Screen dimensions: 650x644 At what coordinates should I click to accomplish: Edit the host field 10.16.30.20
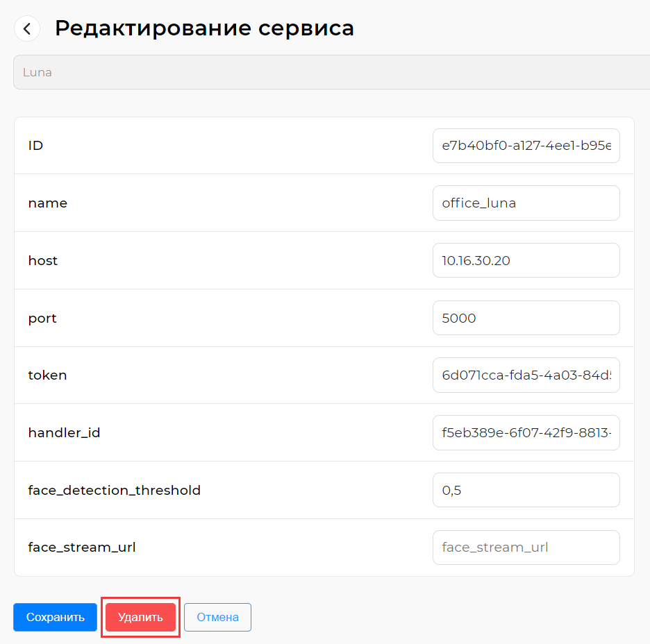coord(526,260)
